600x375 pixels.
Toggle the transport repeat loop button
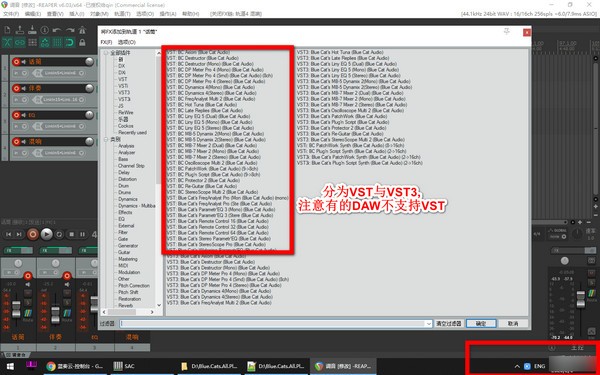pyautogui.click(x=59, y=234)
